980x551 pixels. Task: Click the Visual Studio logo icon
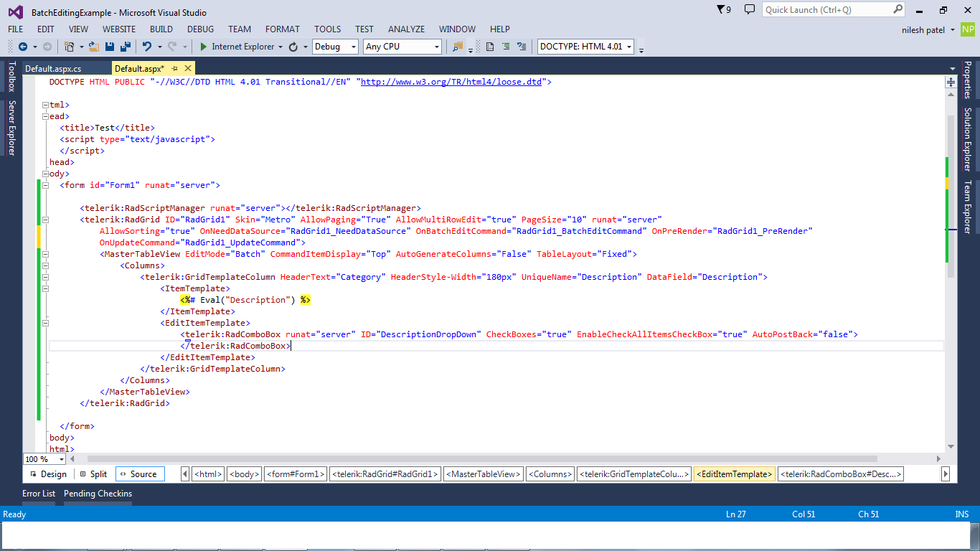[15, 12]
